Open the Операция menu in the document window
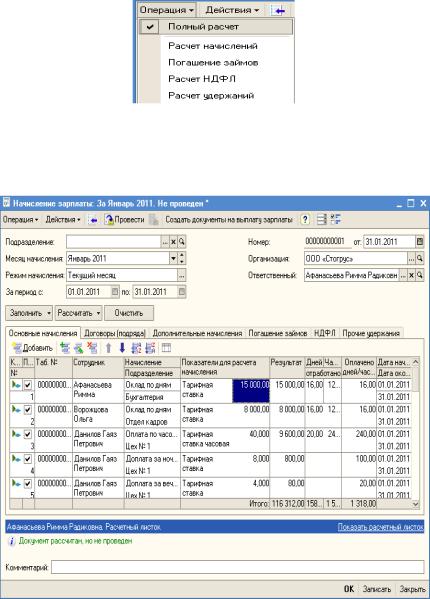 pyautogui.click(x=20, y=220)
